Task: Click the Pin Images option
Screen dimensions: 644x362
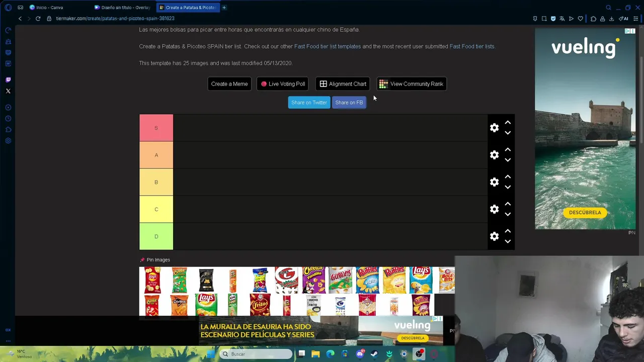Action: (155, 260)
